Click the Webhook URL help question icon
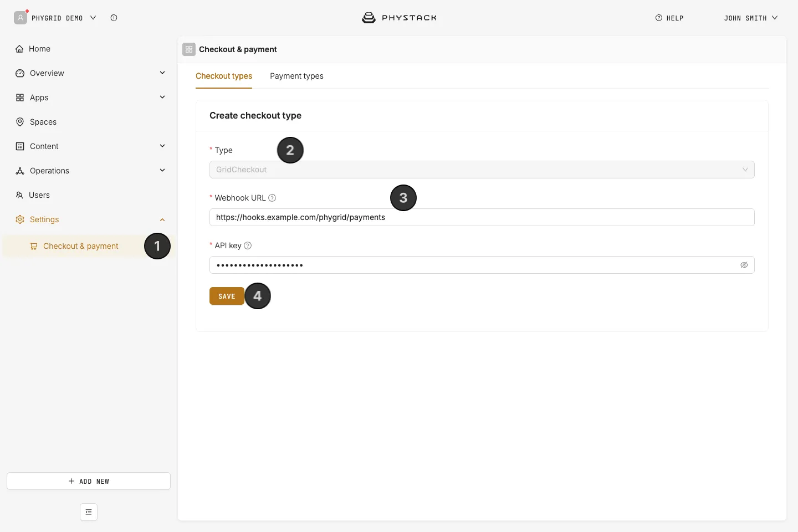The image size is (798, 532). tap(272, 198)
